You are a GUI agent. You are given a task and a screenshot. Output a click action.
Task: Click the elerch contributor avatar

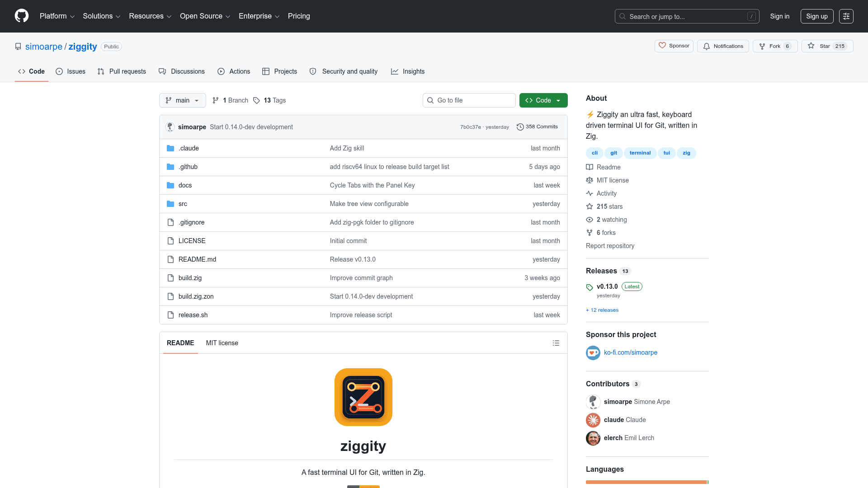pyautogui.click(x=593, y=438)
